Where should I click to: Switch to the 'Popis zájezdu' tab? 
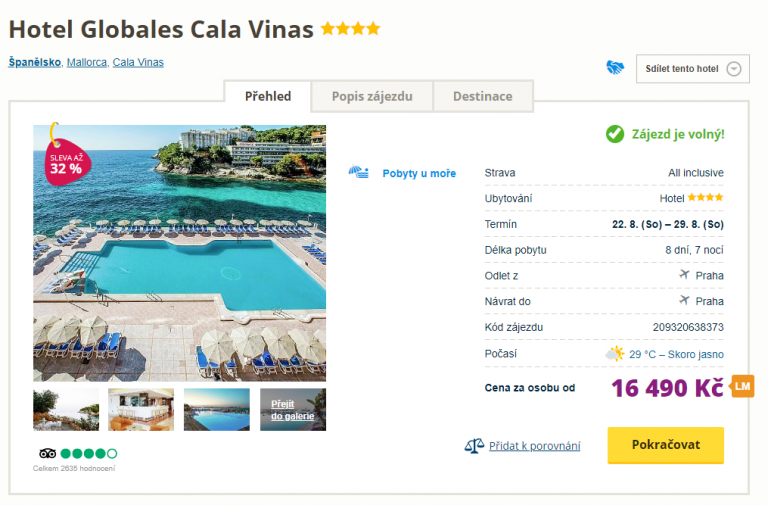tap(372, 97)
